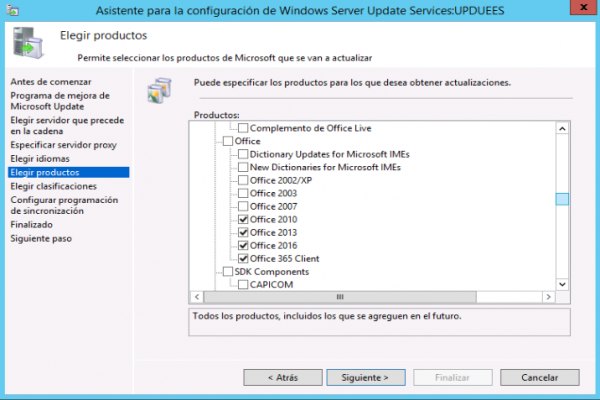Click the product list scroll up arrow

[x=562, y=129]
